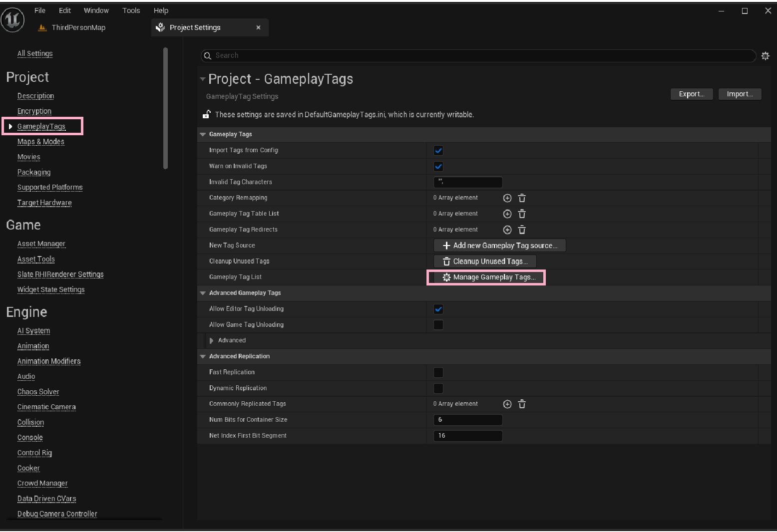Open Supported Platforms settings
777x532 pixels.
point(50,187)
